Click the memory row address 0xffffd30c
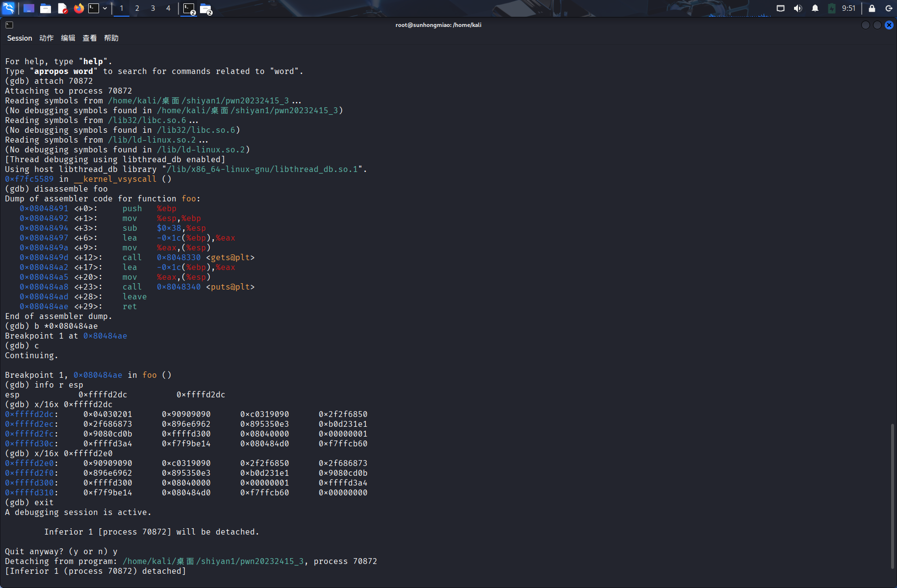This screenshot has width=897, height=588. pos(29,443)
